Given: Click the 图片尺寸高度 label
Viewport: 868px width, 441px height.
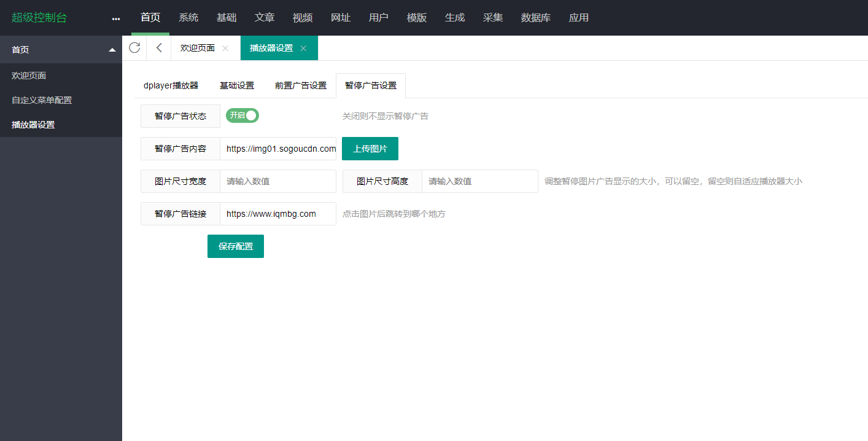Looking at the screenshot, I should [x=382, y=181].
